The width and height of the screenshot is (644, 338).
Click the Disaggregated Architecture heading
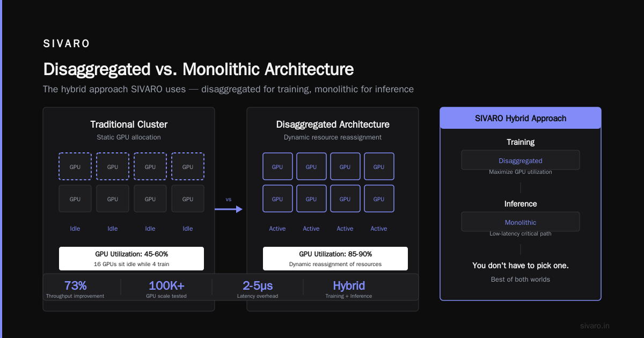click(x=333, y=124)
